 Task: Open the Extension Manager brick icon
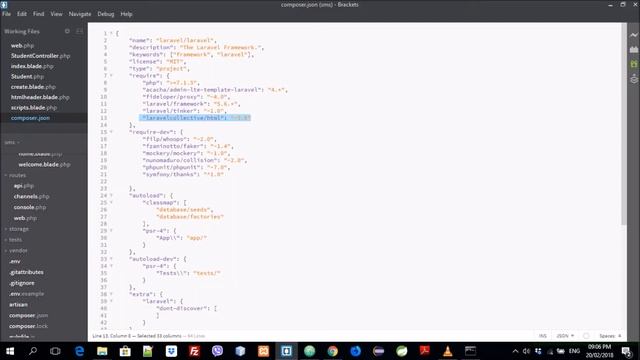[633, 49]
